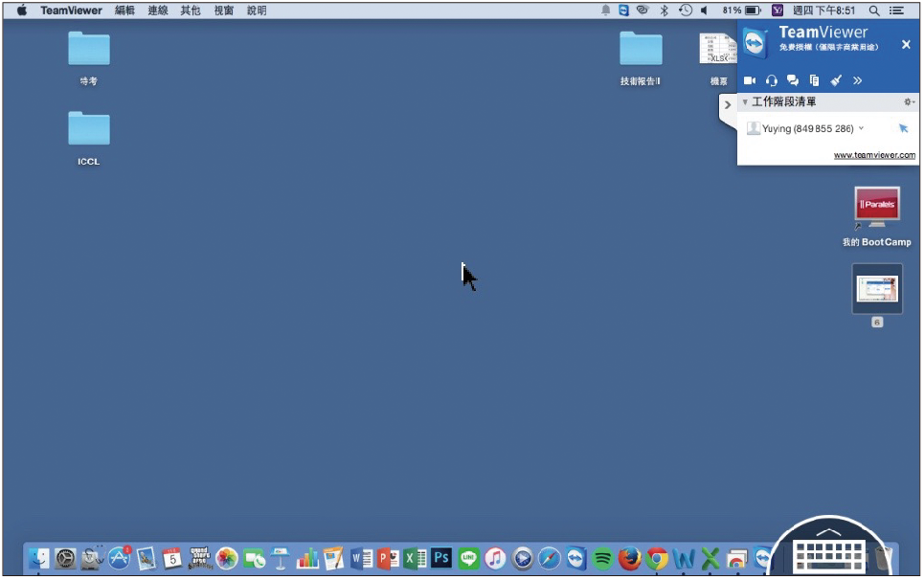Screen dimensions: 924x580
Task: Launch Photos app from the Dock
Action: [226, 558]
